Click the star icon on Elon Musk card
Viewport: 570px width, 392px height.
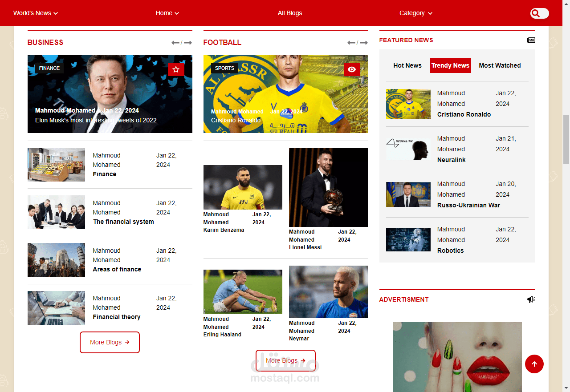click(176, 69)
